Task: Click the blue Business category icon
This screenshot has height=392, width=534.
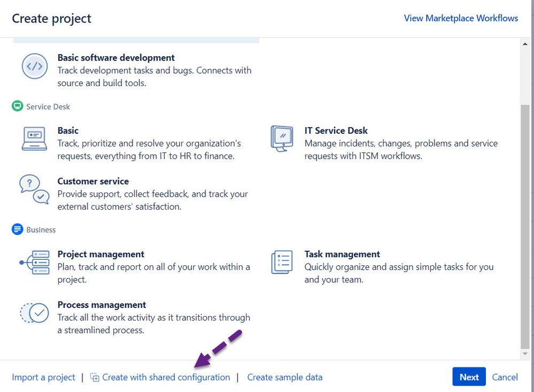Action: point(17,229)
